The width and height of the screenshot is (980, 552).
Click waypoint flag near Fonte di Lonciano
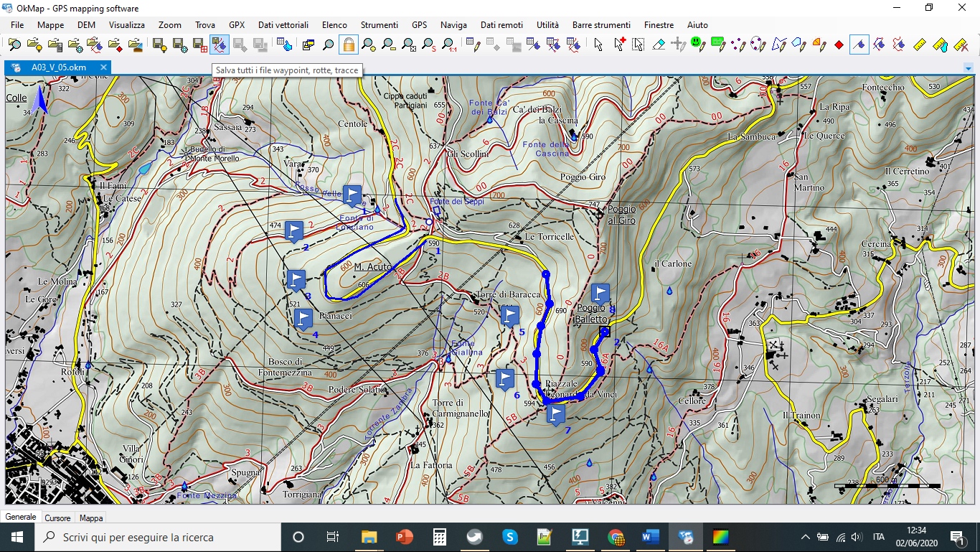click(352, 195)
